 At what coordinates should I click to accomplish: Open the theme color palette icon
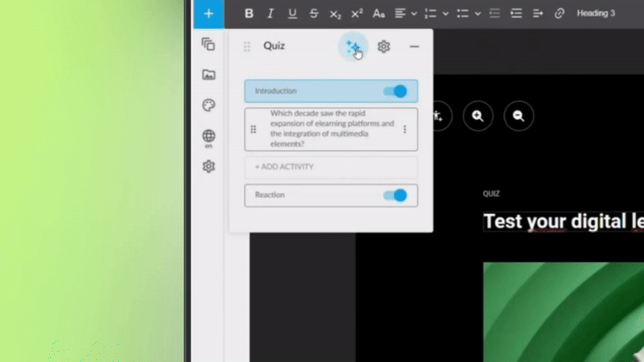click(x=208, y=105)
